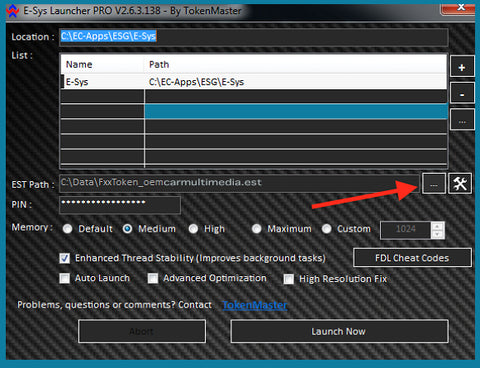Select Custom memory option

click(x=326, y=229)
